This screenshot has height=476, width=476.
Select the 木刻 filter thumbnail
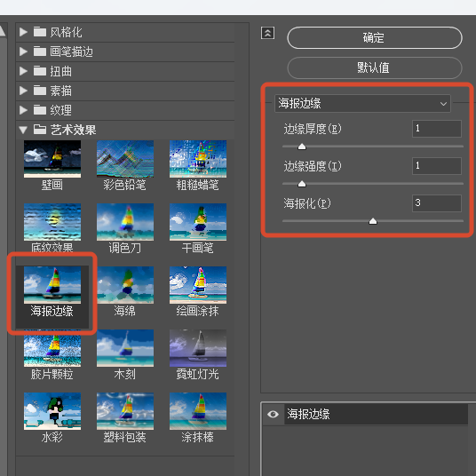(125, 348)
